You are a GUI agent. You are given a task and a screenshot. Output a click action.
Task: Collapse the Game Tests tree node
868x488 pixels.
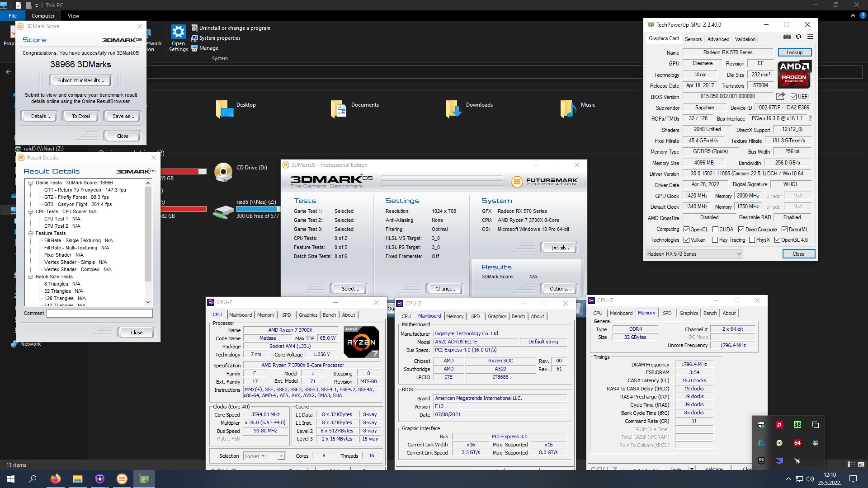click(x=31, y=183)
